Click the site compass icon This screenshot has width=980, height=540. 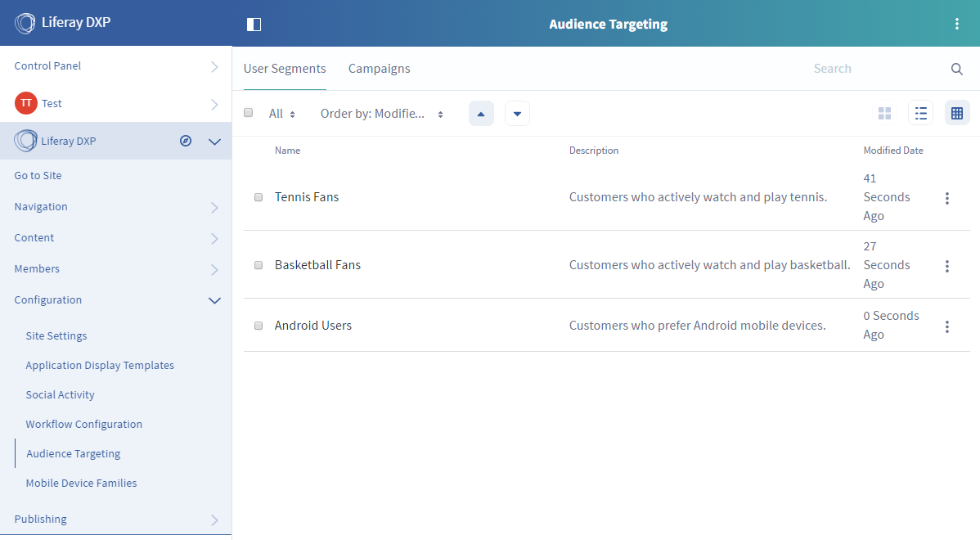pyautogui.click(x=186, y=141)
